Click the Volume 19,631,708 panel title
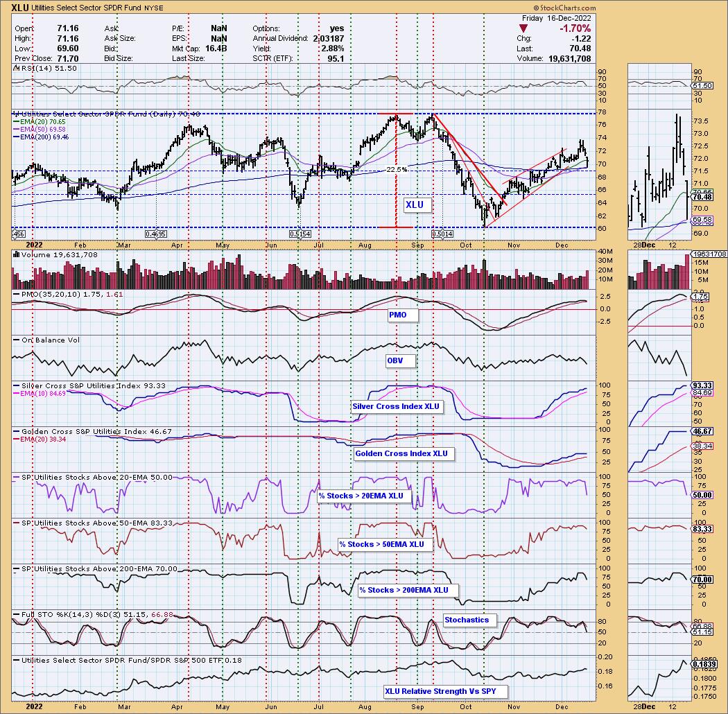The height and width of the screenshot is (714, 728). [55, 255]
